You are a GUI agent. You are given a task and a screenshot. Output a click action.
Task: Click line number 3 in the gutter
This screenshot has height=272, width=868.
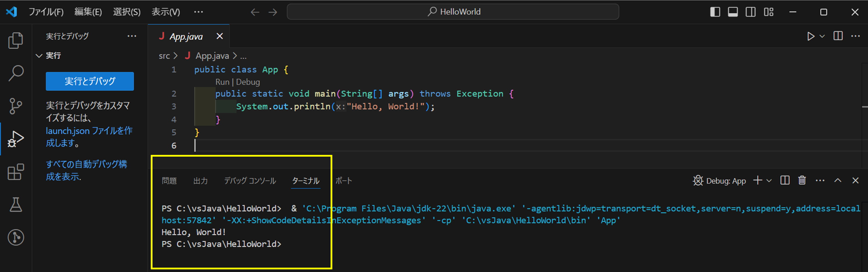174,107
